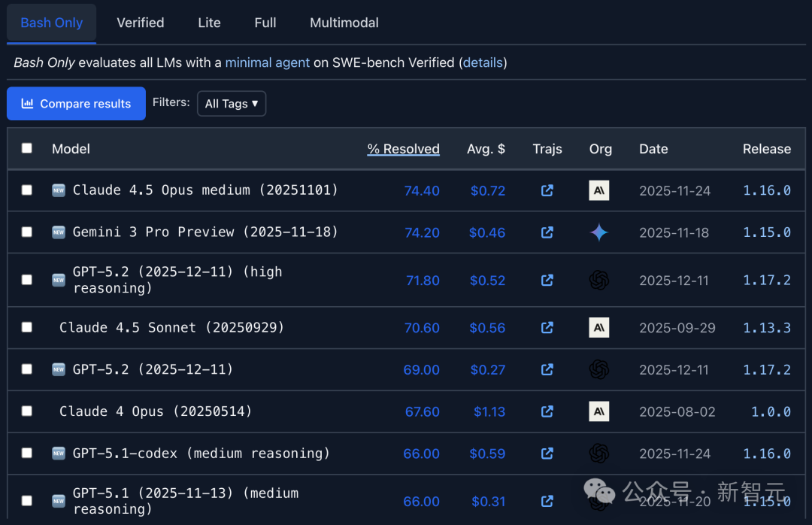Switch to the Lite tab

[x=209, y=23]
